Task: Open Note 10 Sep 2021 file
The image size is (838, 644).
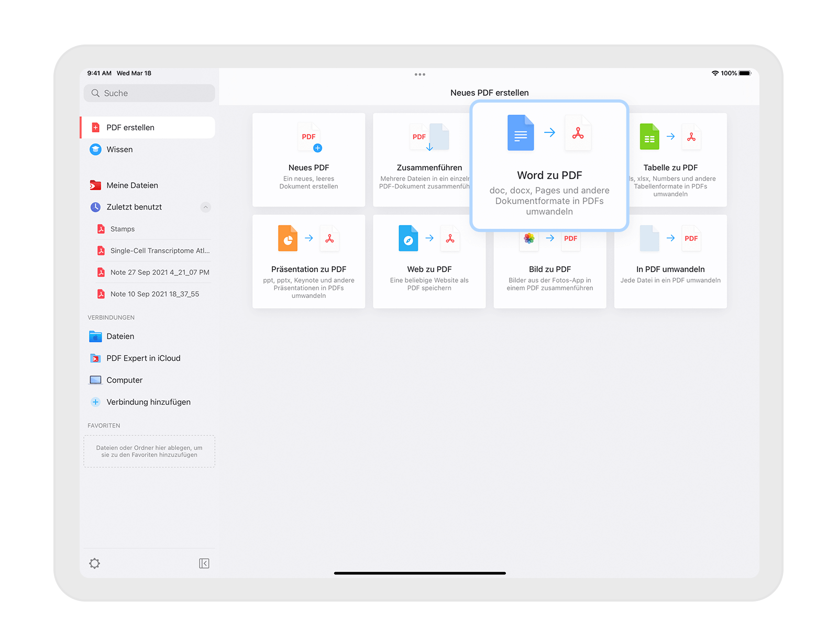Action: coord(155,294)
